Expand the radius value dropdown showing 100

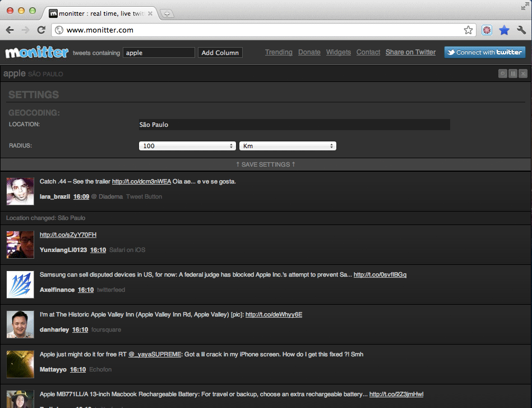(187, 146)
